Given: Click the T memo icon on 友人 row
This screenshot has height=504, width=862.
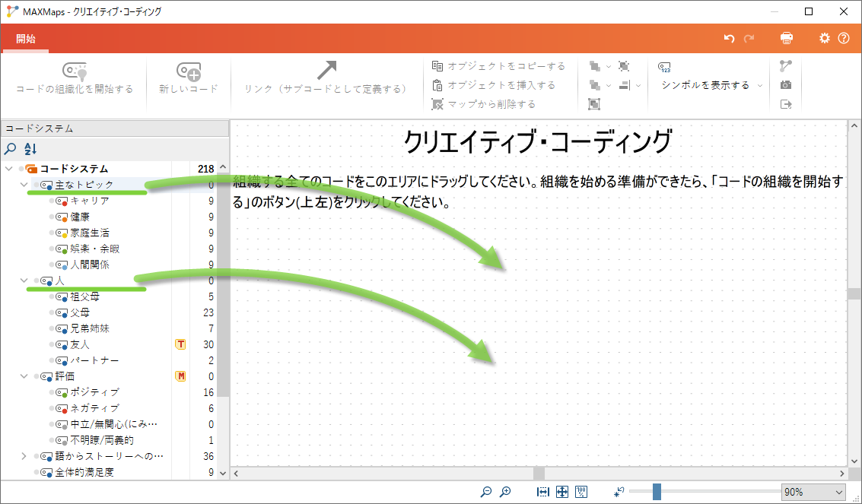Looking at the screenshot, I should tap(180, 344).
